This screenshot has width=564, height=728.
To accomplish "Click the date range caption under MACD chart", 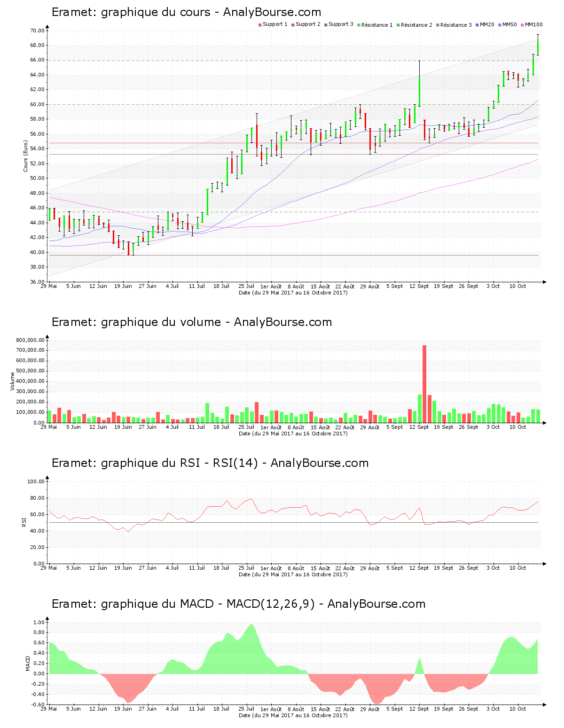I will tap(293, 715).
